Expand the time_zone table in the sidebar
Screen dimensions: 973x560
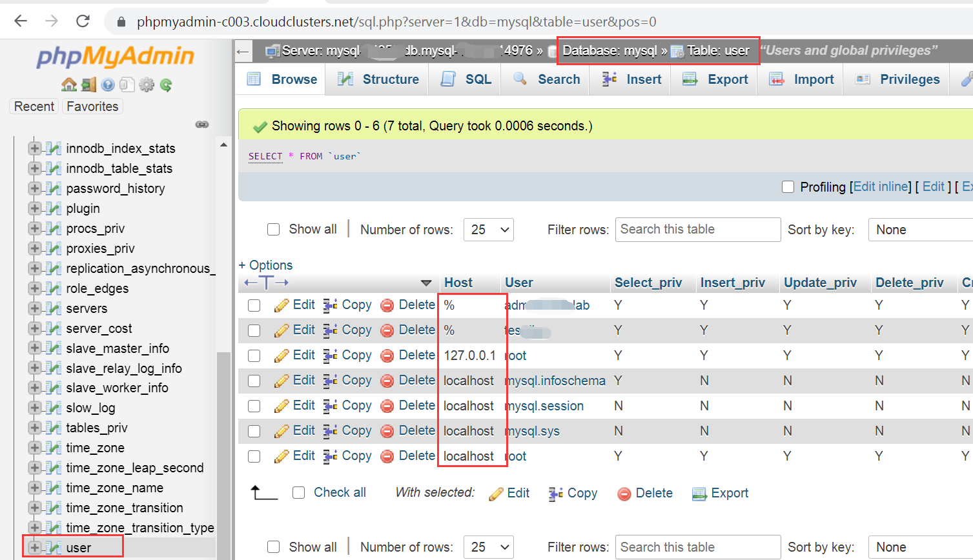pos(34,448)
